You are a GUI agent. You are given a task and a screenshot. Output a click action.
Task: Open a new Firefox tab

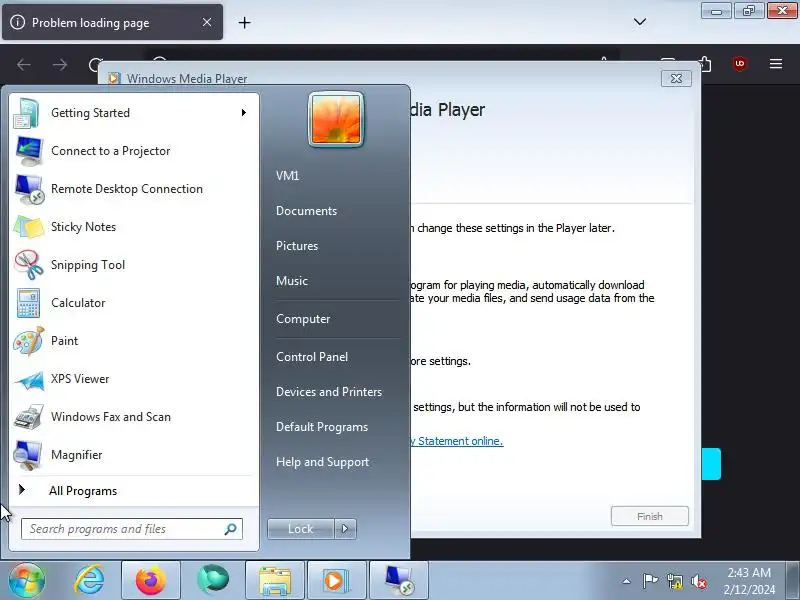click(x=245, y=22)
